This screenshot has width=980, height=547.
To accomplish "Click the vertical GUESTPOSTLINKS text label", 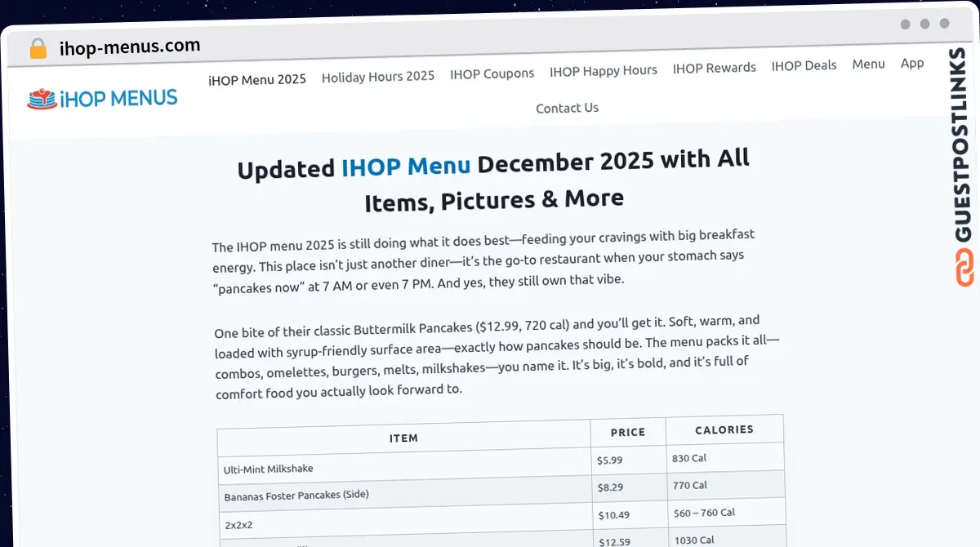I will [961, 147].
